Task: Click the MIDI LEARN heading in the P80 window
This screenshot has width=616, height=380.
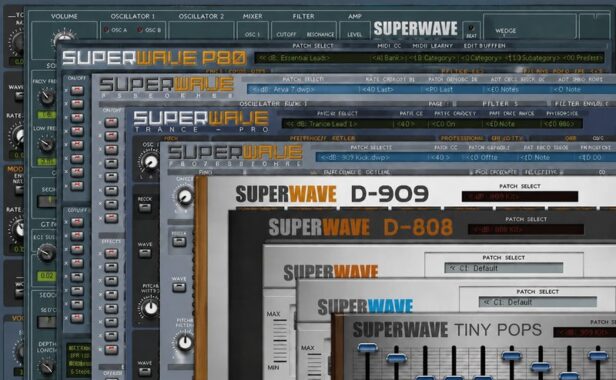Action: (x=433, y=46)
